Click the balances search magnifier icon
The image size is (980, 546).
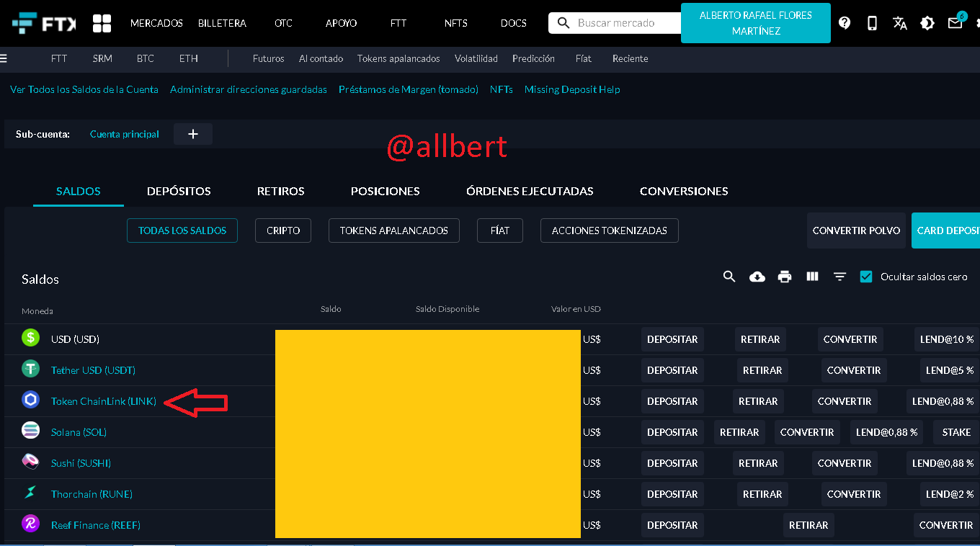tap(729, 277)
